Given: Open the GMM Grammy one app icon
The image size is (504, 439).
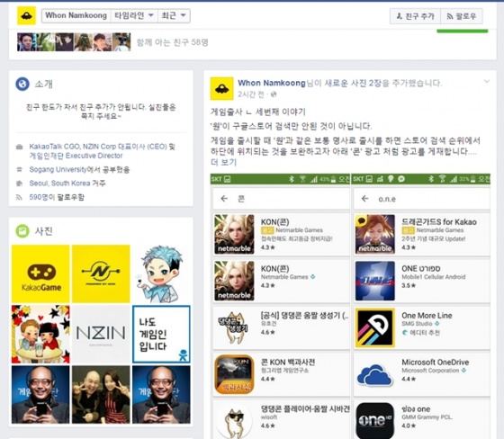Looking at the screenshot, I should [x=375, y=421].
